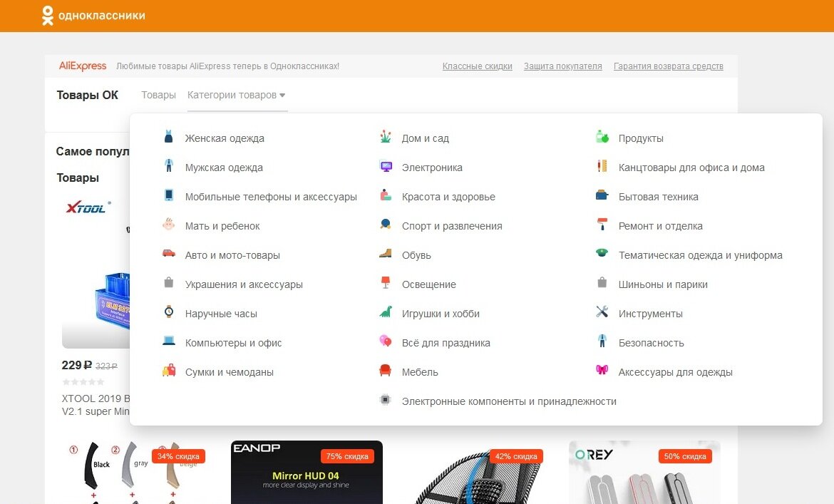Click the boot icon for Обувь
This screenshot has width=834, height=504.
click(386, 254)
